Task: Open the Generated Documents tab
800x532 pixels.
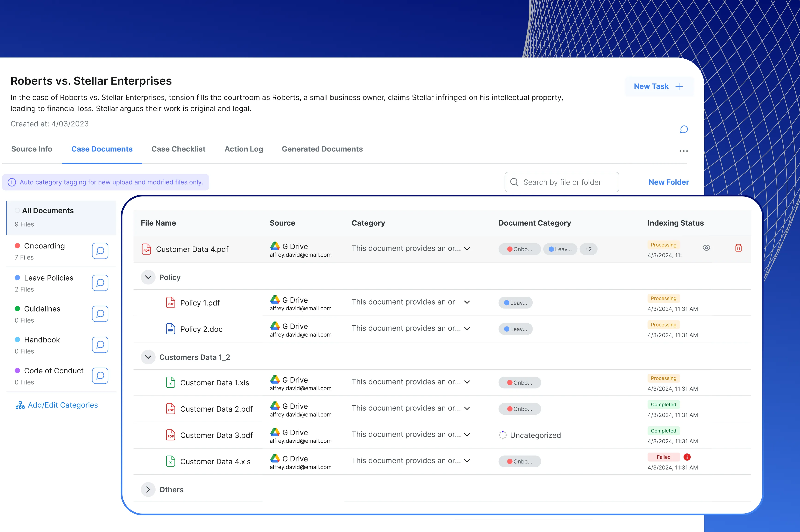Action: pos(322,149)
